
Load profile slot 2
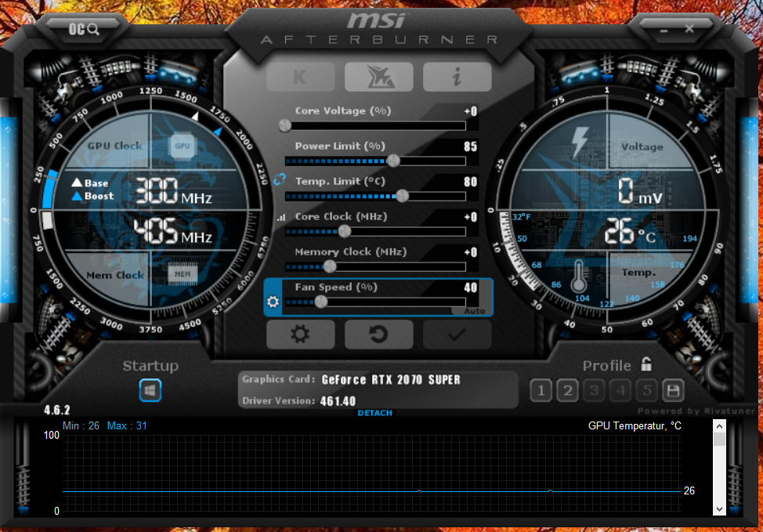(x=567, y=390)
